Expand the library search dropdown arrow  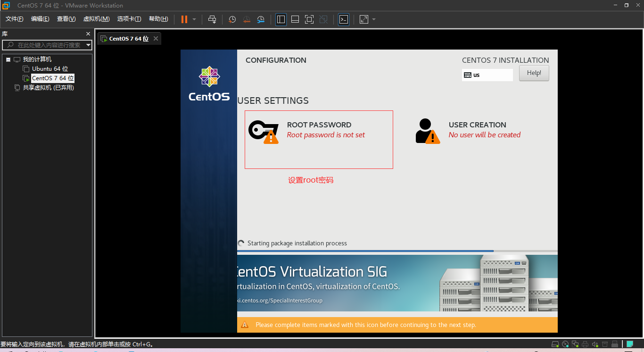[88, 45]
